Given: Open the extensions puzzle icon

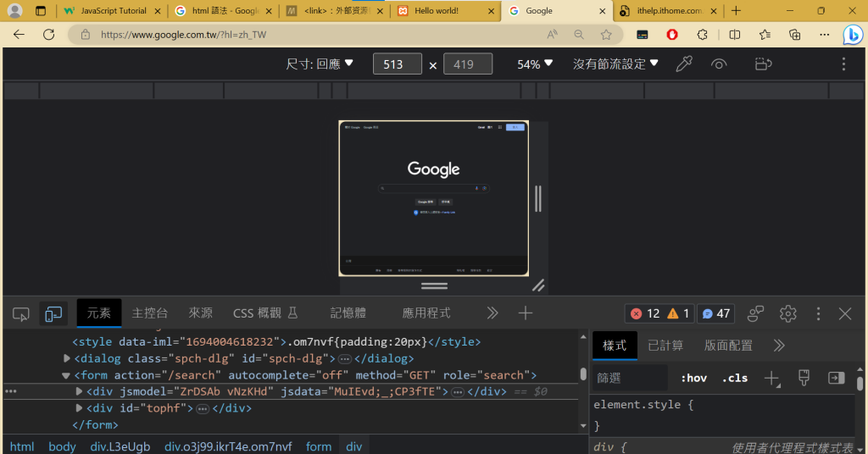Looking at the screenshot, I should pos(702,34).
